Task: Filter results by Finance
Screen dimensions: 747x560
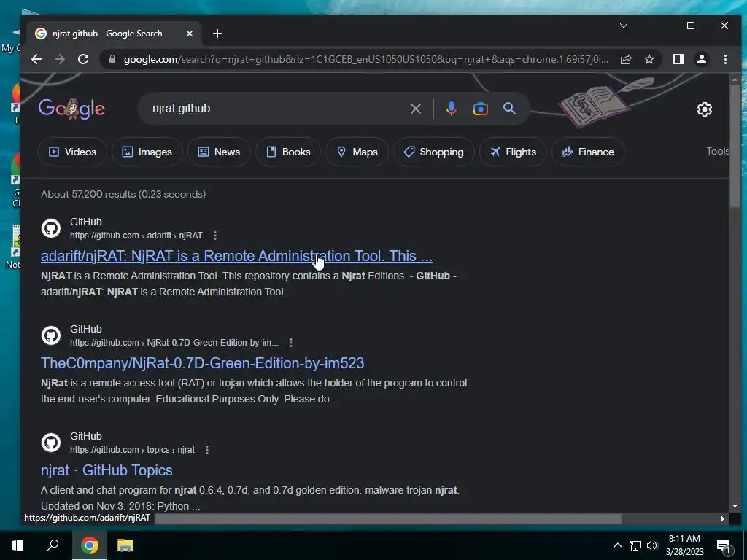Action: (x=587, y=152)
